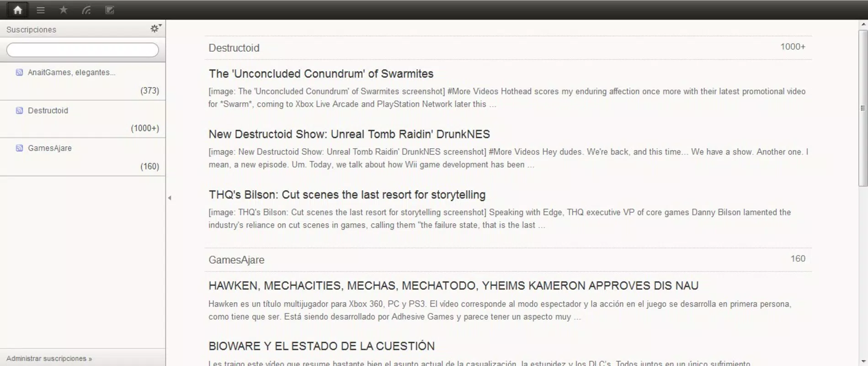868x366 pixels.
Task: Open New Destructoid Show article title
Action: [x=349, y=134]
